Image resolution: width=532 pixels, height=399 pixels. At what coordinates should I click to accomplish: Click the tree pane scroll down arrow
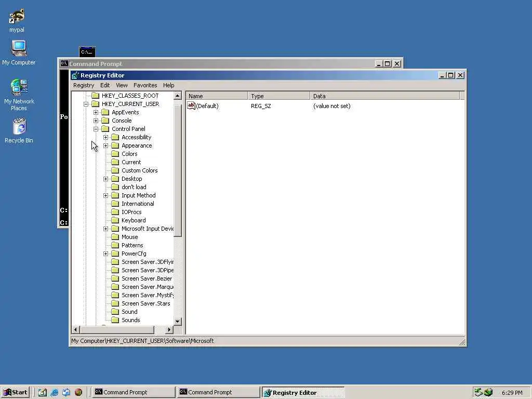pos(178,321)
